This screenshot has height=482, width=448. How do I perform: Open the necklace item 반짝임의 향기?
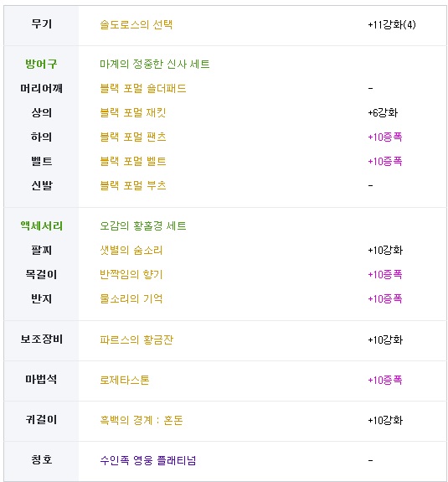point(131,274)
